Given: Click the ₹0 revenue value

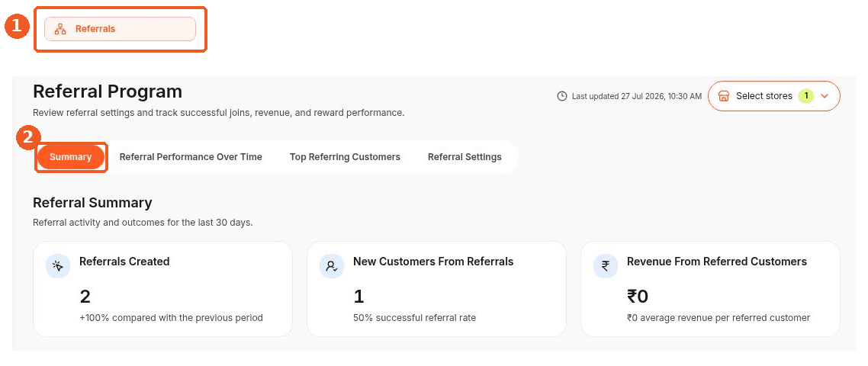Looking at the screenshot, I should 638,297.
